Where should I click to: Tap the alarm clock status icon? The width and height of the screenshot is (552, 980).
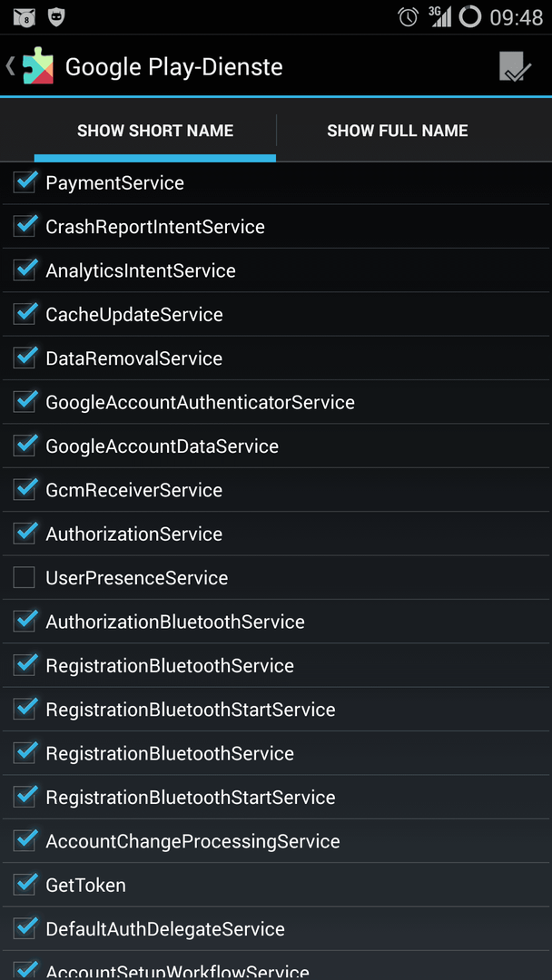click(409, 17)
